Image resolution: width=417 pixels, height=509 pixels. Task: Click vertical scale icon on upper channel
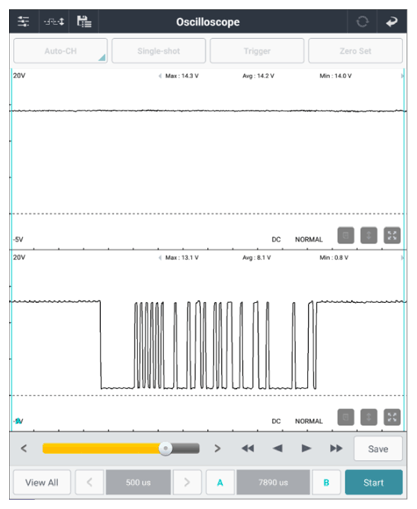click(x=369, y=236)
